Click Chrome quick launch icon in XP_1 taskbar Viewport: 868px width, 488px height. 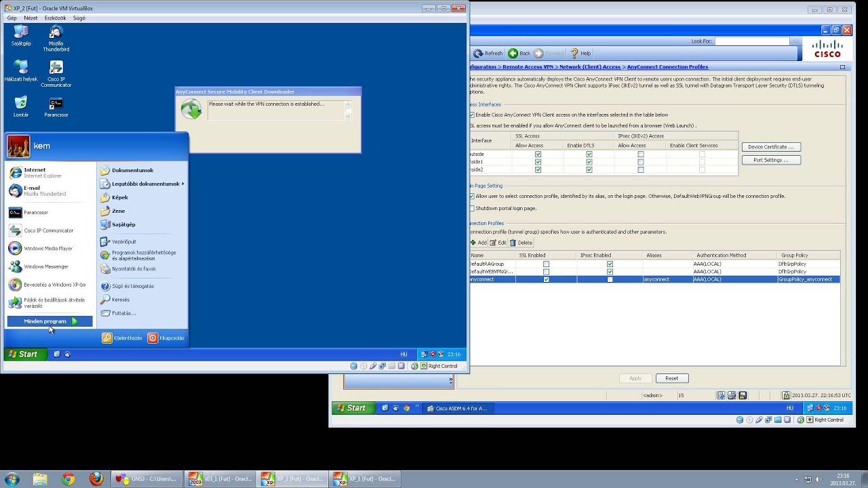(x=407, y=408)
